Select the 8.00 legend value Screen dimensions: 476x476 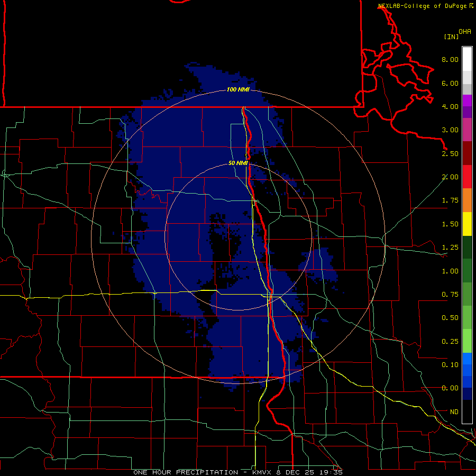point(450,59)
